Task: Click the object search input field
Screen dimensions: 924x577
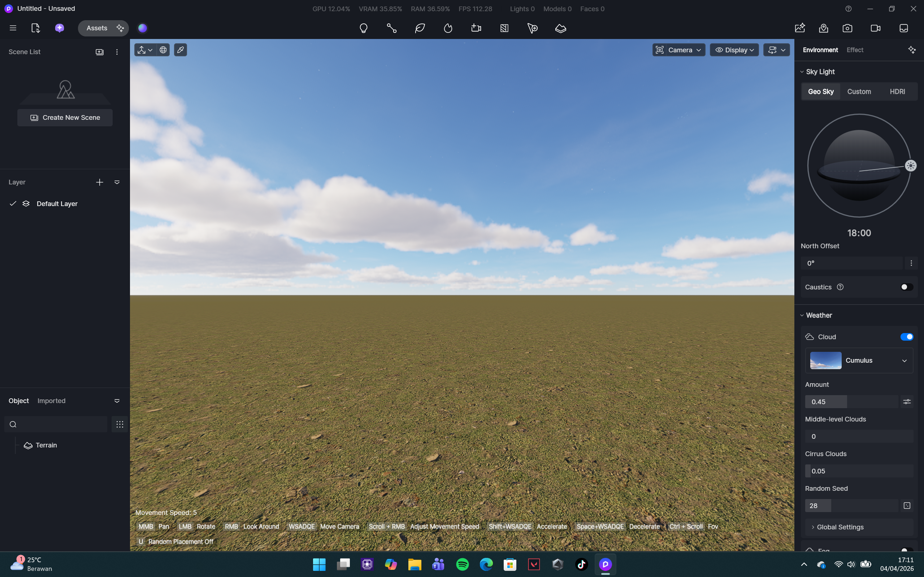Action: (59, 424)
